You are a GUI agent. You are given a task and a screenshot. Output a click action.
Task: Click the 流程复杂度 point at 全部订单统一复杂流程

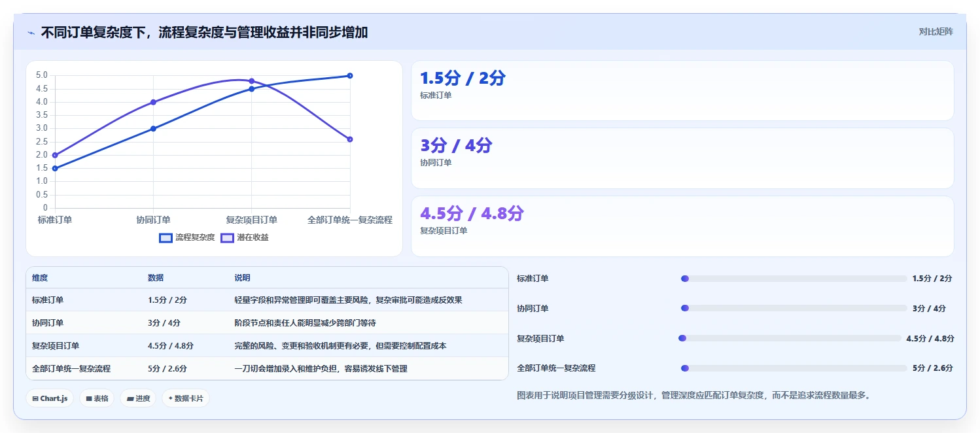(350, 76)
